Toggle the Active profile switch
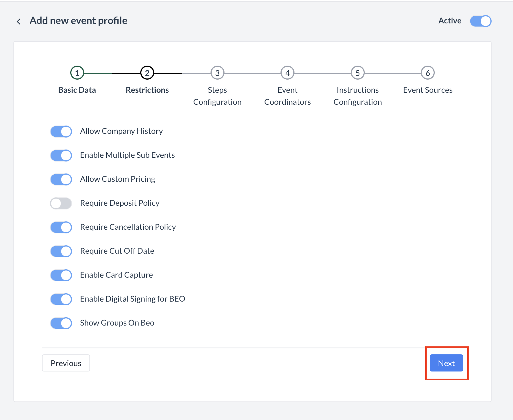513x420 pixels. coord(480,21)
